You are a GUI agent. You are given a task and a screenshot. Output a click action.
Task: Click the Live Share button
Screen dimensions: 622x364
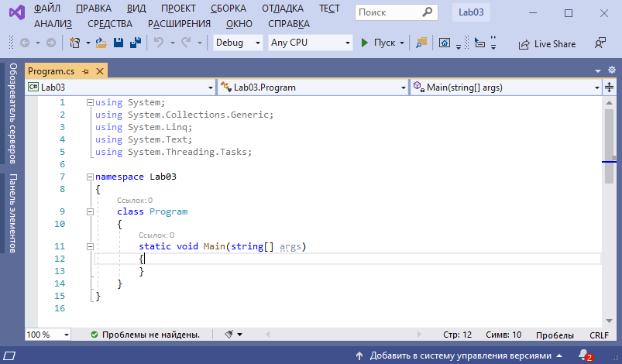547,44
